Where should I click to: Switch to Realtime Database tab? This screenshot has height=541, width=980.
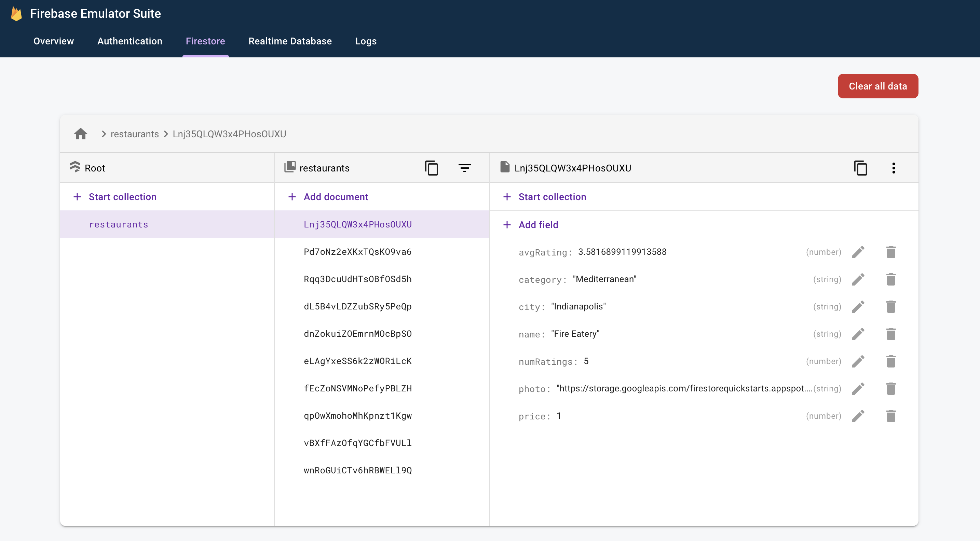(x=290, y=41)
